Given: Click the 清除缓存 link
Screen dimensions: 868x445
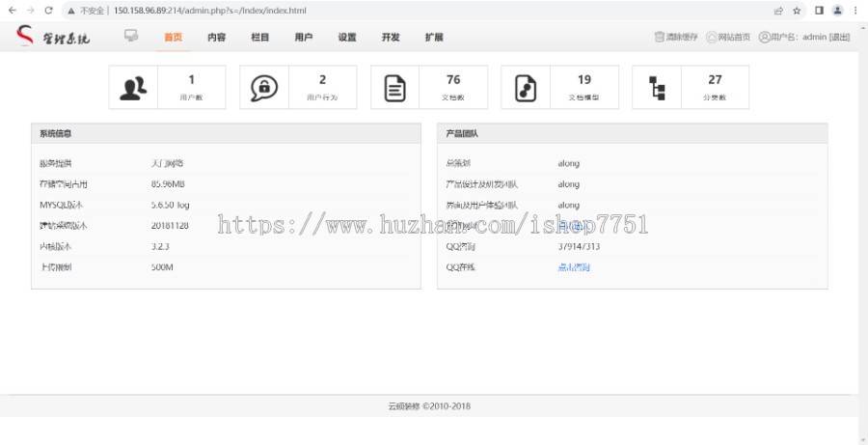Looking at the screenshot, I should [x=682, y=37].
